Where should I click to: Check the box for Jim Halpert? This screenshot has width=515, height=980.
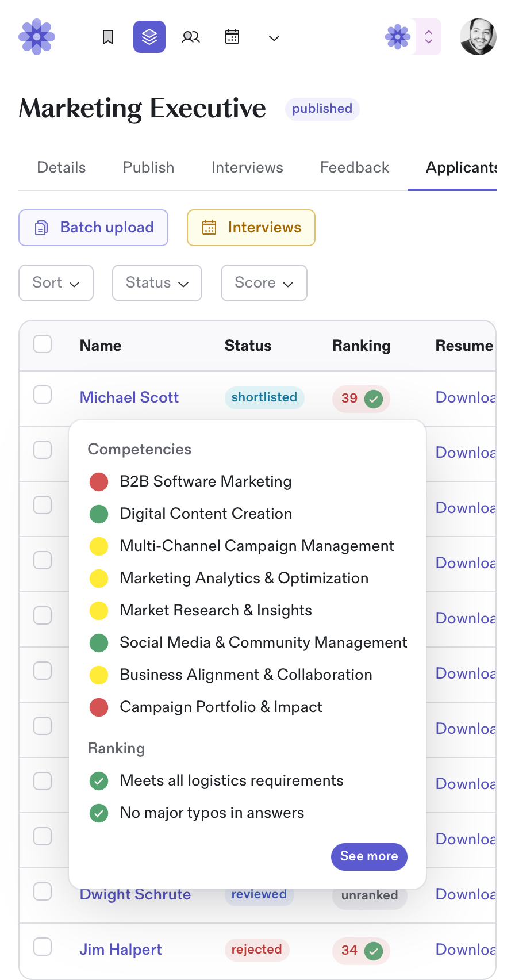click(x=43, y=947)
